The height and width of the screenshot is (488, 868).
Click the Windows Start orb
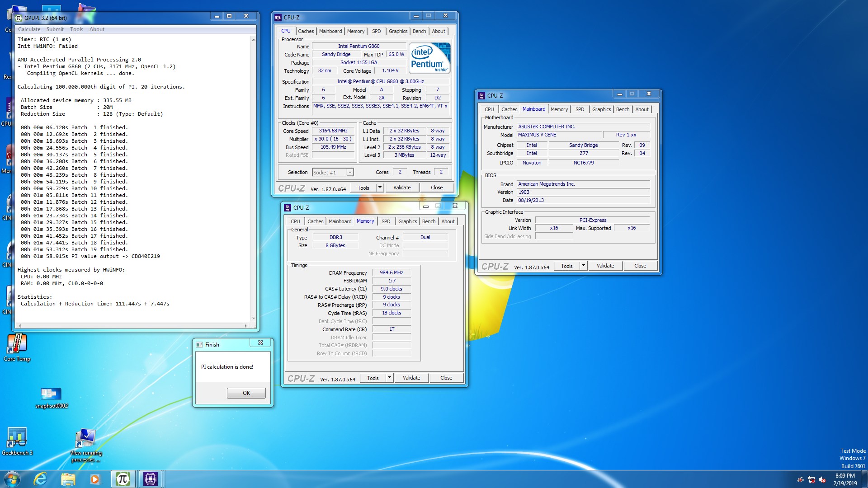click(12, 479)
